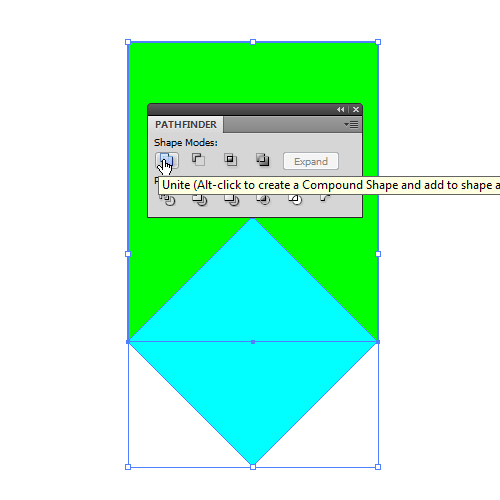Select the PATHFINDER tab
Viewport: 500px width, 500px height.
point(186,125)
